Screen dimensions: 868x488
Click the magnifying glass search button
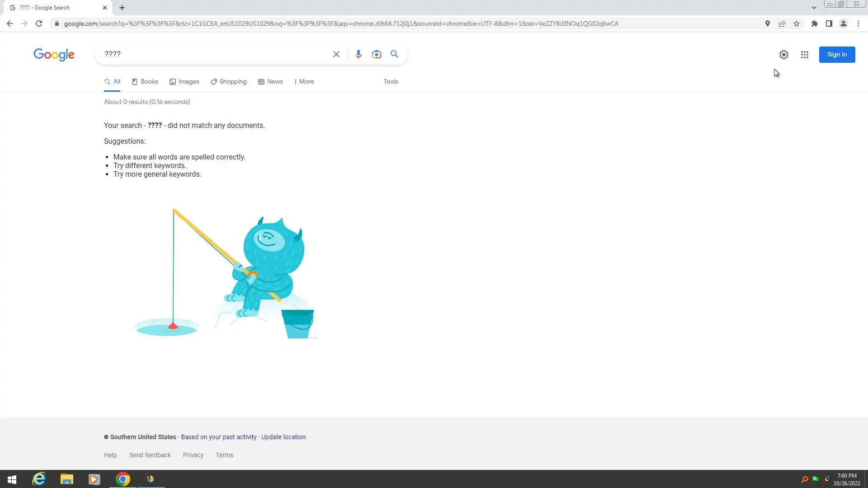[394, 54]
